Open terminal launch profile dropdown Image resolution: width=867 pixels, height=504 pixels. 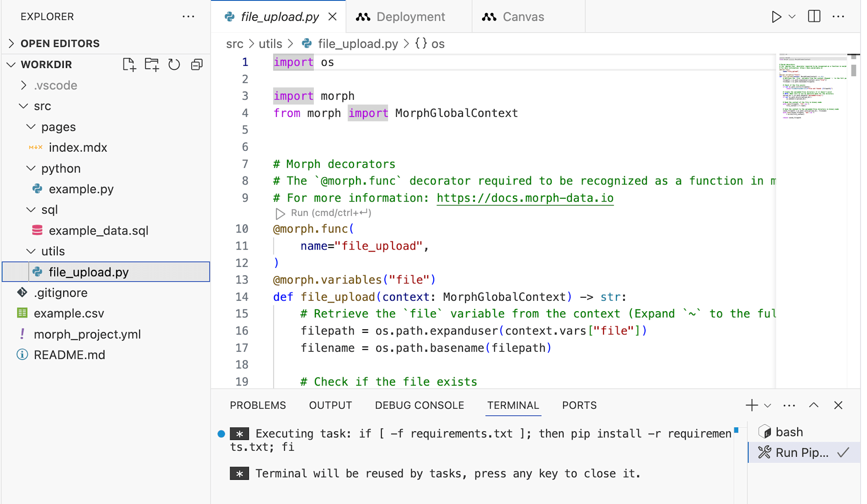(768, 406)
